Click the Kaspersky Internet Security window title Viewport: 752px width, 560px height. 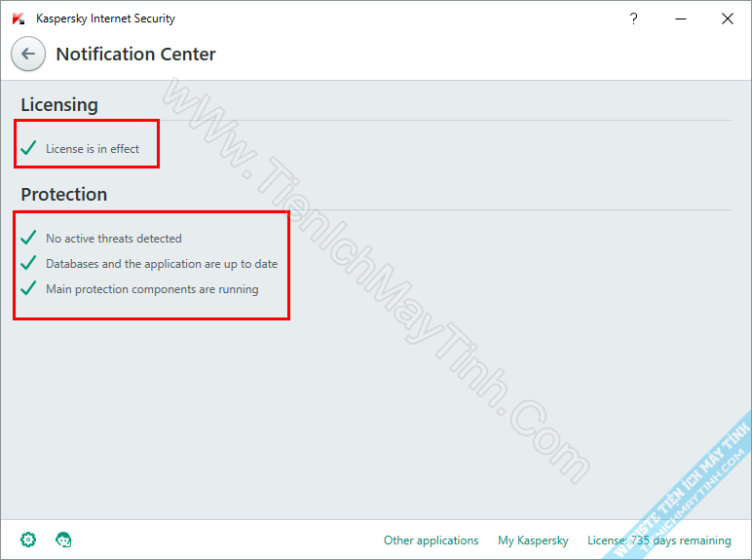[x=105, y=19]
